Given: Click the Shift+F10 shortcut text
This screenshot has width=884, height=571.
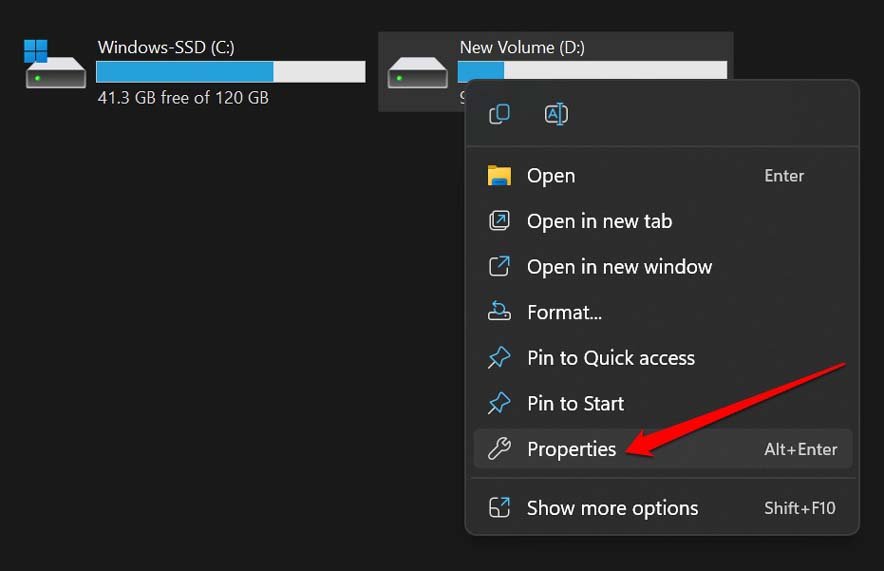Looking at the screenshot, I should [x=800, y=508].
